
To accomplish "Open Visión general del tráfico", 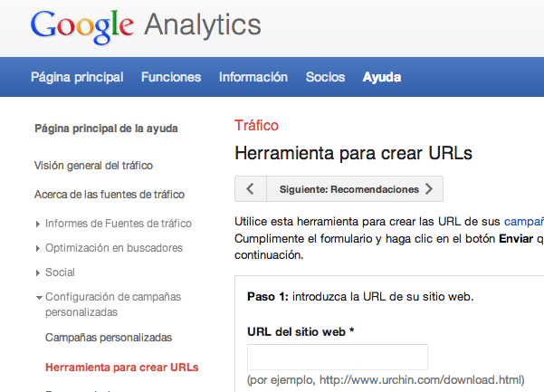I will pyautogui.click(x=93, y=166).
